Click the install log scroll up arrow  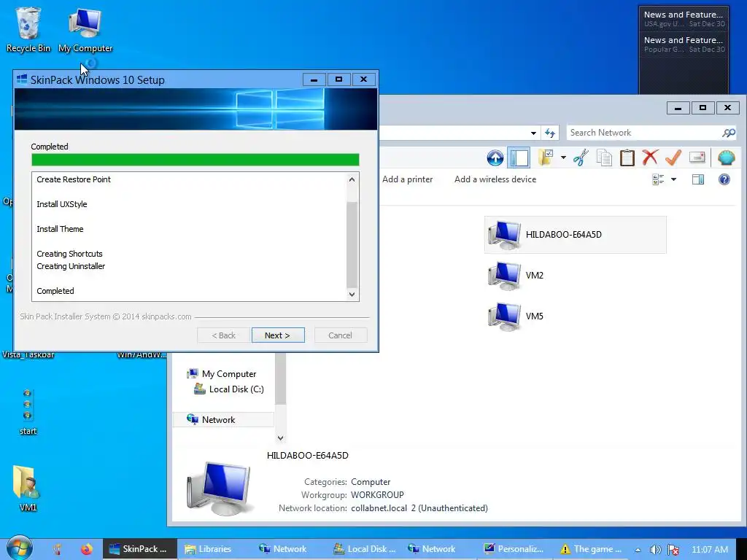(352, 179)
